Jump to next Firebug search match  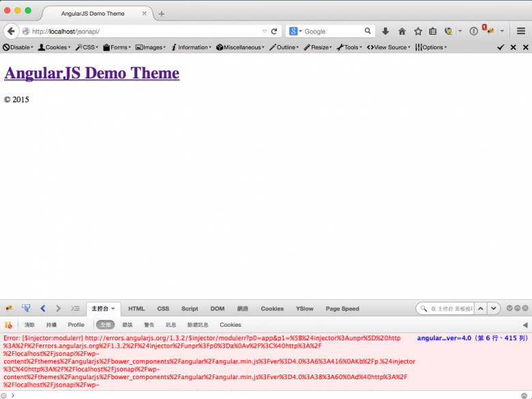click(x=494, y=308)
